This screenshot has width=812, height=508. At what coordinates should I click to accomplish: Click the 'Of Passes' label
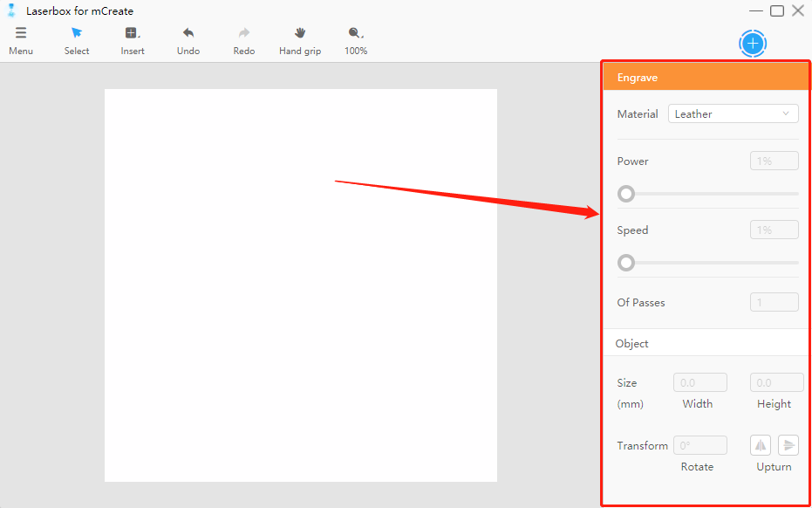[641, 303]
